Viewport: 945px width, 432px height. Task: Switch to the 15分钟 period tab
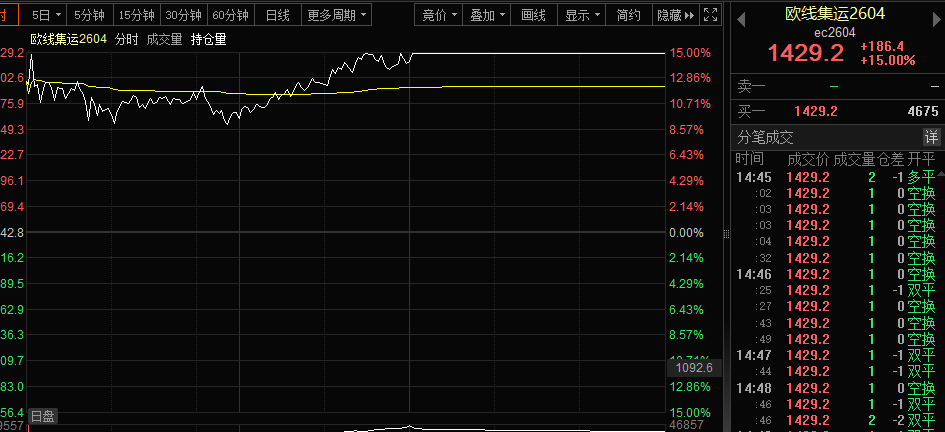tap(136, 15)
